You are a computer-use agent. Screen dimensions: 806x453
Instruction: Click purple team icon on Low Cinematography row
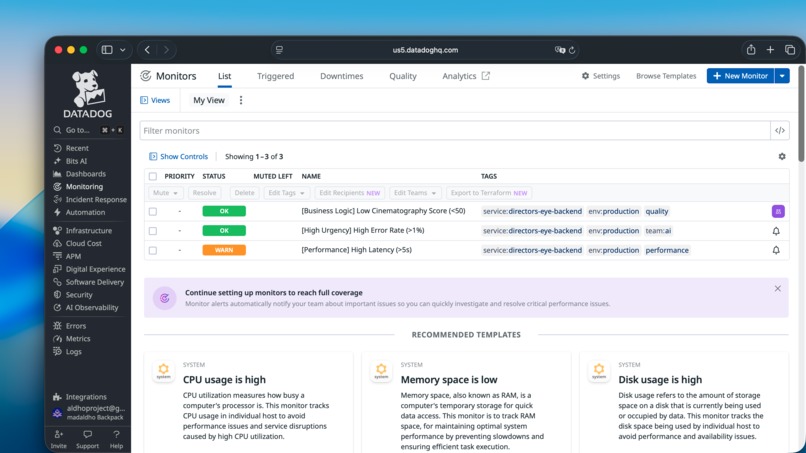778,211
